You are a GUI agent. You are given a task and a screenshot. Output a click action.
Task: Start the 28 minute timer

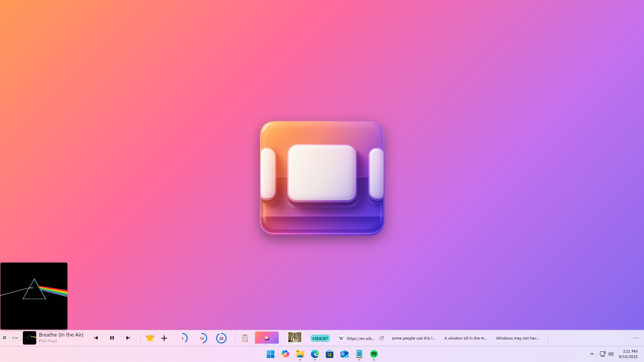coord(221,338)
